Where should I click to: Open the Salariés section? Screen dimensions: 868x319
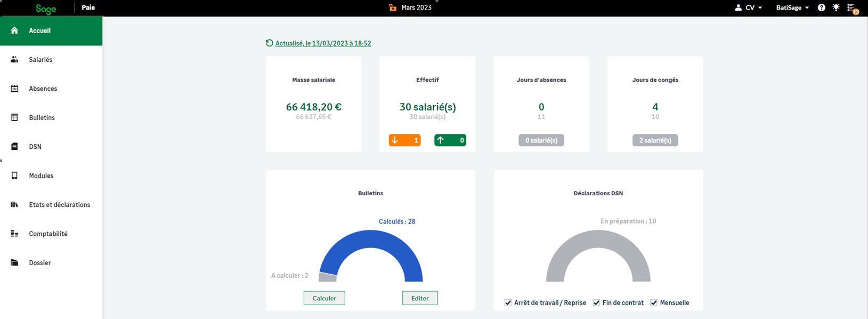(x=51, y=60)
